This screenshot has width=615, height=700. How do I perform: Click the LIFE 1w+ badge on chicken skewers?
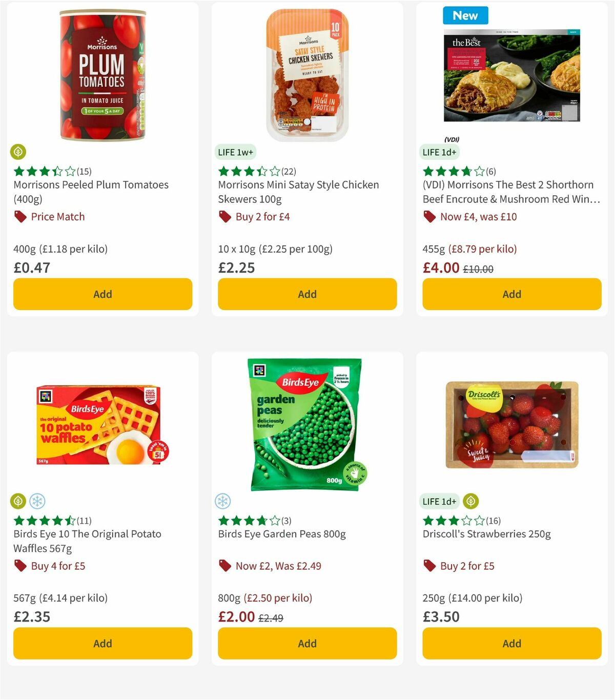[236, 152]
